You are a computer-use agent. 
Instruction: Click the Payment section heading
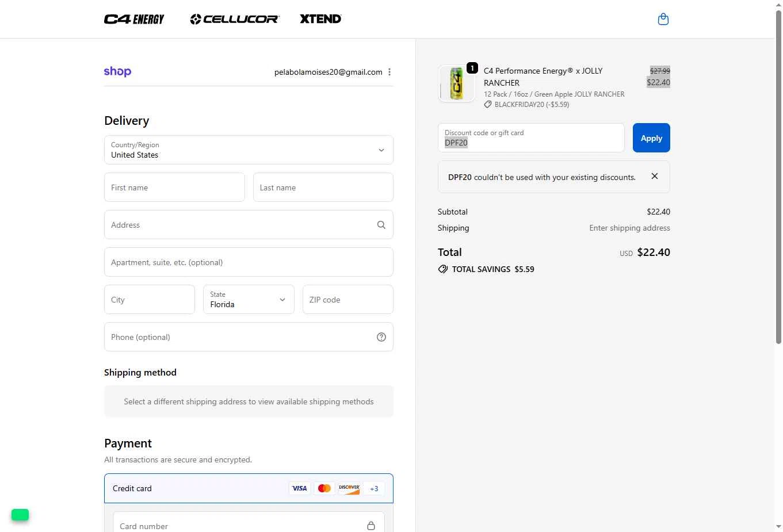pyautogui.click(x=128, y=443)
